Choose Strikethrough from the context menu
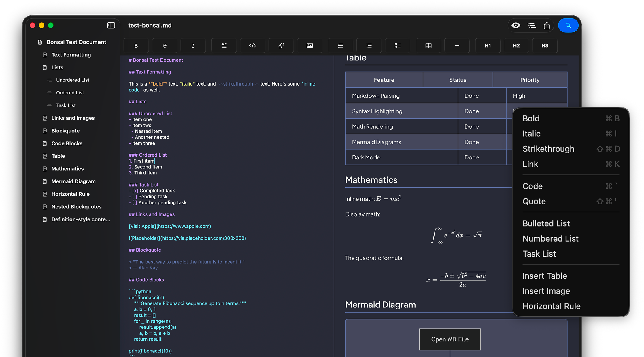The image size is (644, 357). 571,149
